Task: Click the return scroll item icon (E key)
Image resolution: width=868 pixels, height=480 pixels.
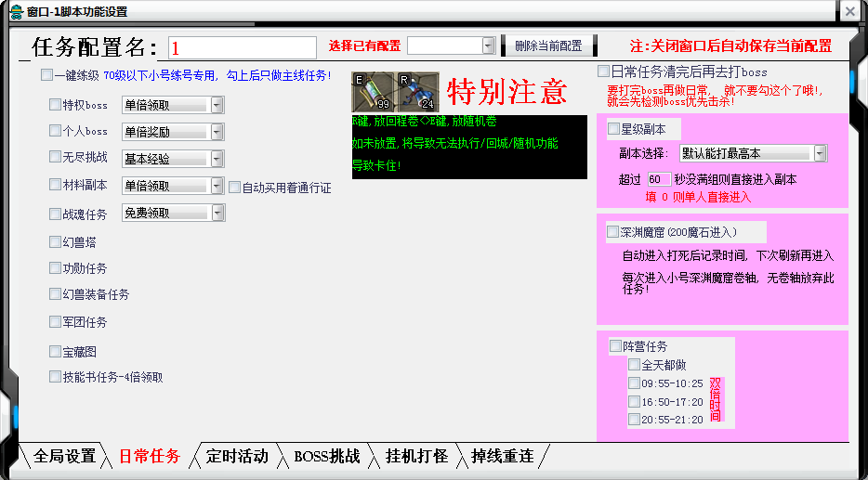Action: [373, 92]
